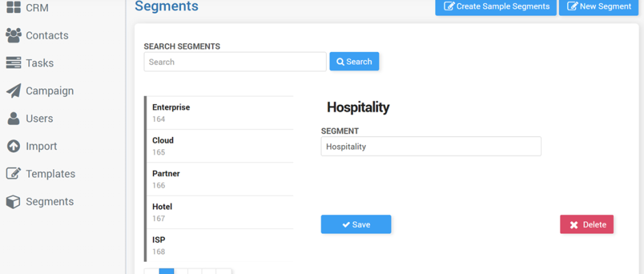Viewport: 644px width, 274px height.
Task: Run the Search segments button
Action: 354,62
